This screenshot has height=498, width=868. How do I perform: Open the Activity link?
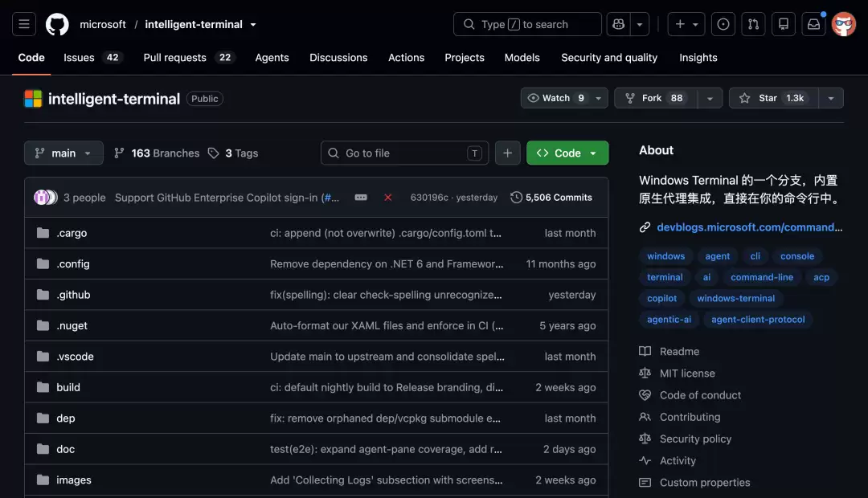click(x=678, y=461)
